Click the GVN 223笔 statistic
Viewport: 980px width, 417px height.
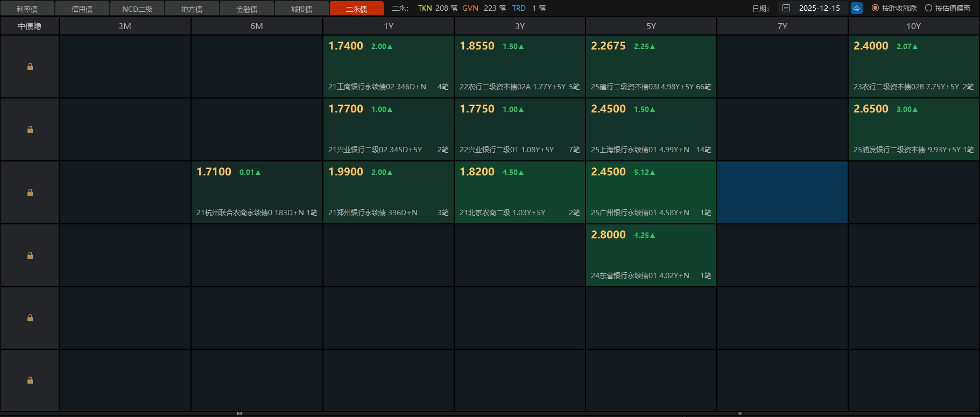[x=484, y=8]
